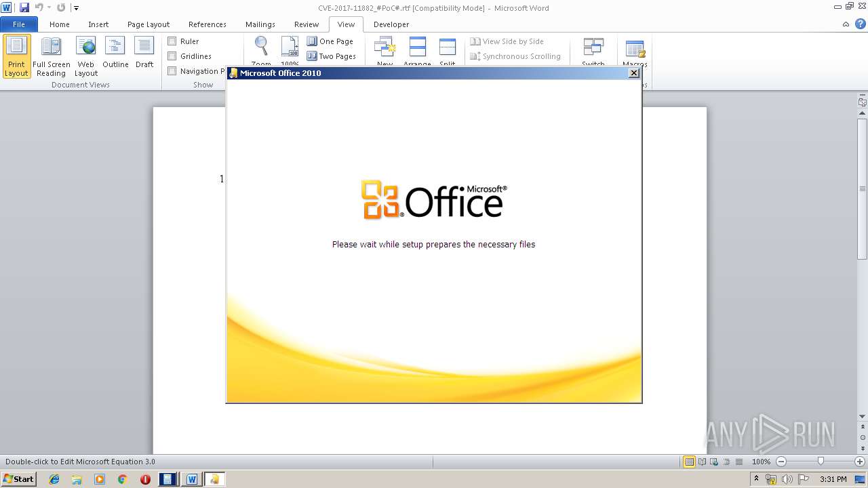Arrange All windows

click(x=417, y=51)
